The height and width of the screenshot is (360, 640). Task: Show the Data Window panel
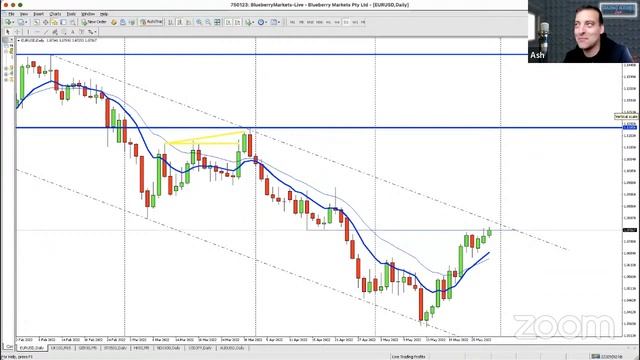click(45, 22)
